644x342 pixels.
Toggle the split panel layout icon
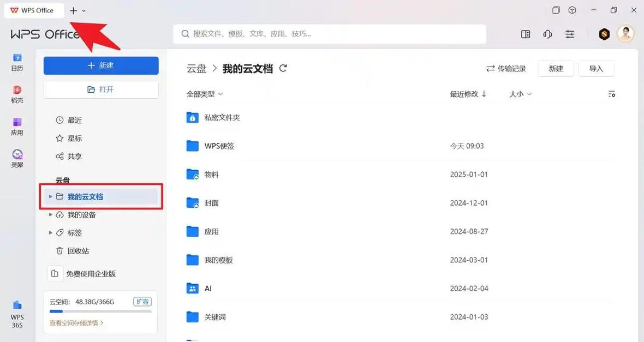[526, 34]
